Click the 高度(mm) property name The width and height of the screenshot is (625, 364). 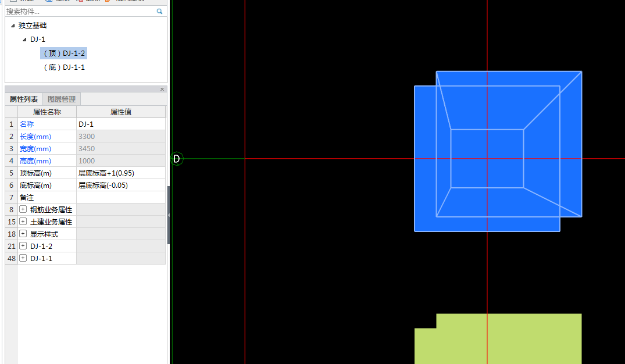tap(35, 161)
